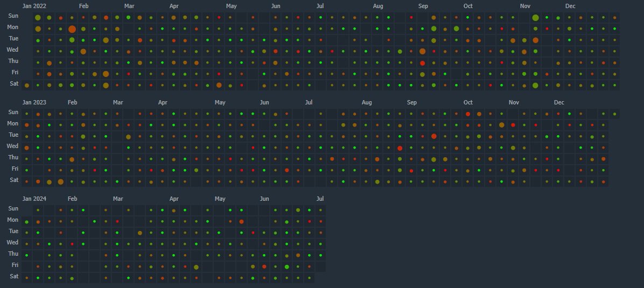Click the large green Saturday dot in November 2022
Viewport: 644px width, 288px height.
pyautogui.click(x=535, y=86)
